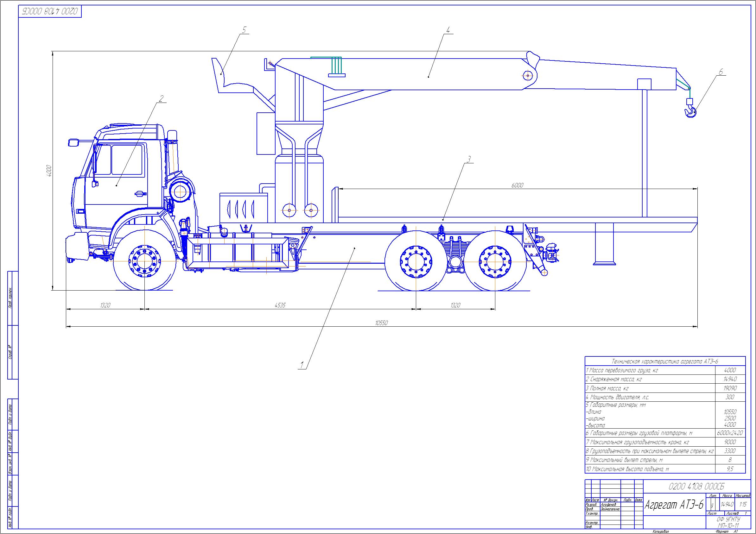Click the lift height value "9,5"
The image size is (756, 534).
coord(730,469)
